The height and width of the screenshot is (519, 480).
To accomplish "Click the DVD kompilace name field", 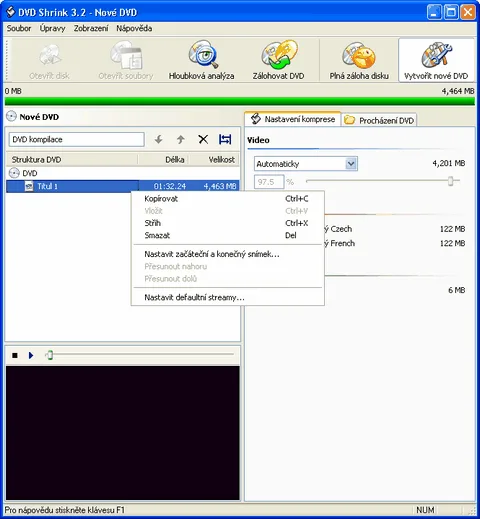I will click(77, 139).
